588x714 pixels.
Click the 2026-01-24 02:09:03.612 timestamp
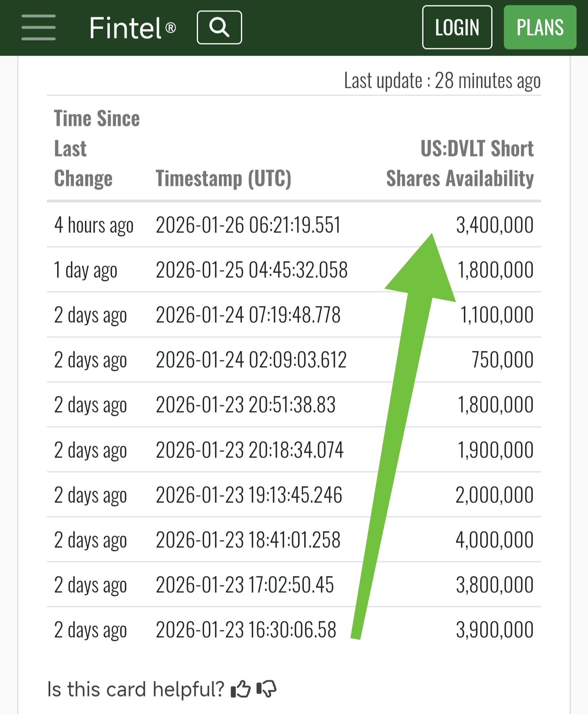[251, 360]
